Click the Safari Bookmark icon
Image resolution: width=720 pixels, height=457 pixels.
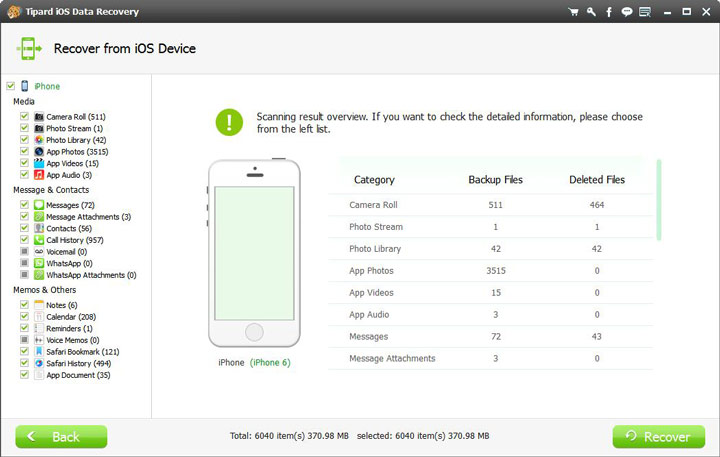[x=39, y=351]
